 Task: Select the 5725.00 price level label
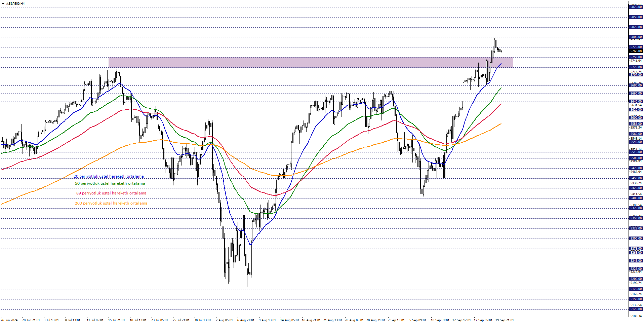[636, 67]
